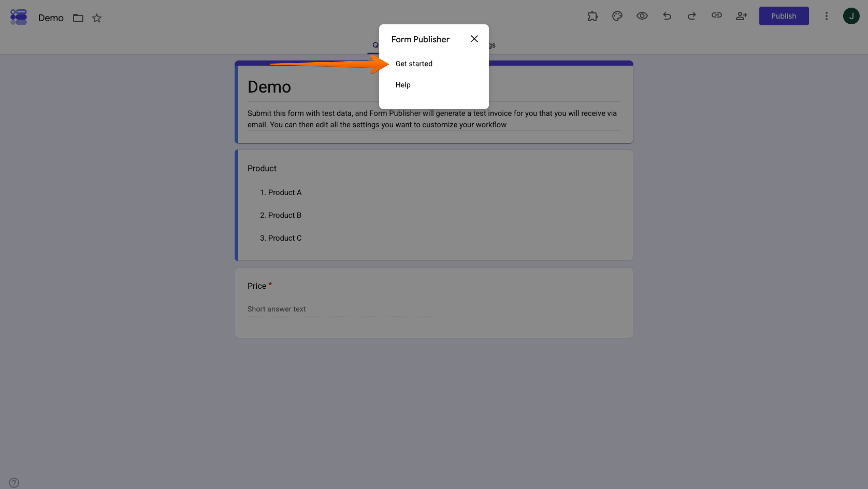Image resolution: width=868 pixels, height=489 pixels.
Task: Click the Publish button
Action: (x=784, y=16)
